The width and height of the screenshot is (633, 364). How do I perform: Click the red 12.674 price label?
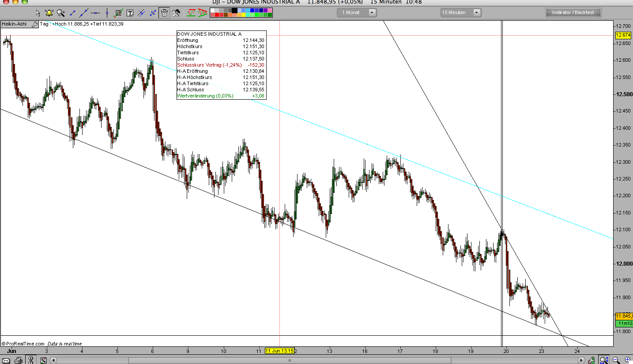[x=623, y=35]
